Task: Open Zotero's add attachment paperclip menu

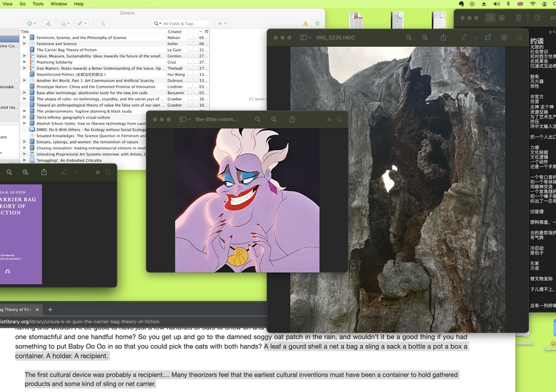Action: tap(81, 23)
